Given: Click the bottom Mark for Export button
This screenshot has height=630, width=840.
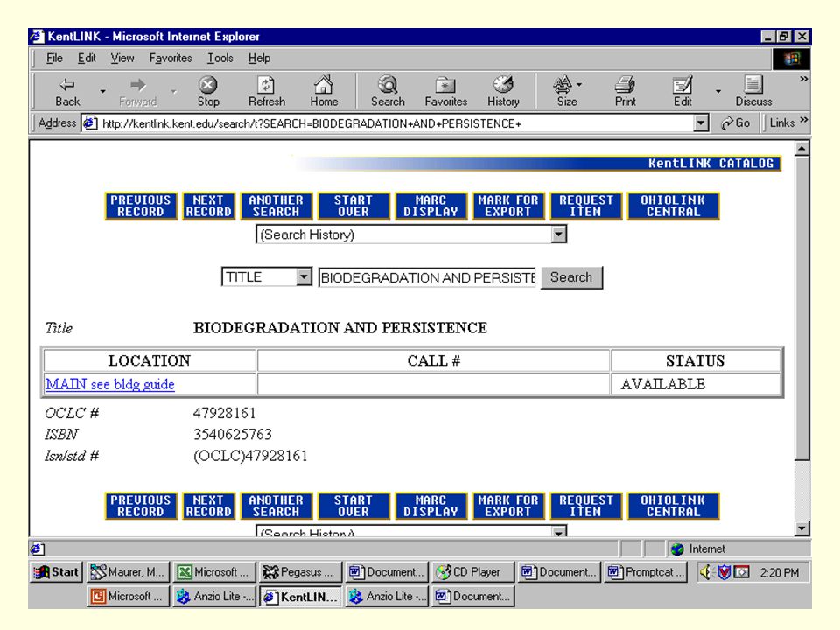Looking at the screenshot, I should [508, 506].
